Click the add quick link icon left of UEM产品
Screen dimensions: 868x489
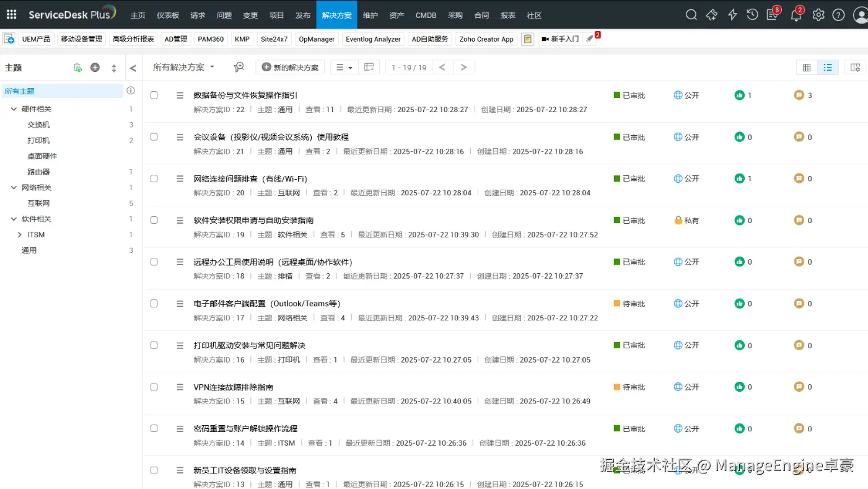point(9,39)
